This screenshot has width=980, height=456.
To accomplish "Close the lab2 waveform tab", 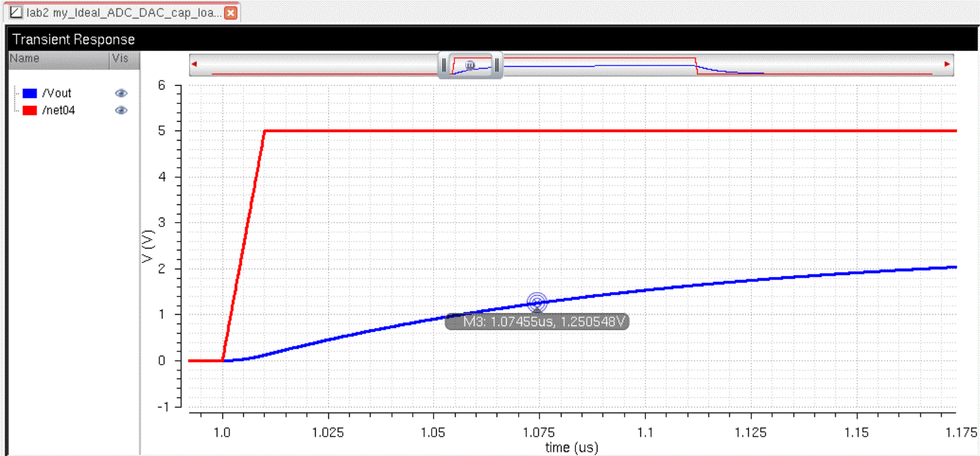I will point(231,13).
